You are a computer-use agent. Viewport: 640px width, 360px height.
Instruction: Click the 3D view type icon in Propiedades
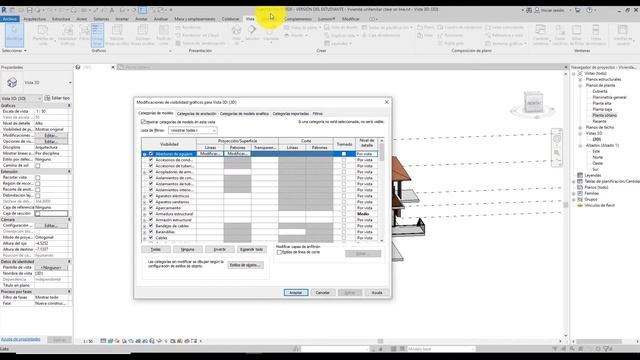(12, 82)
